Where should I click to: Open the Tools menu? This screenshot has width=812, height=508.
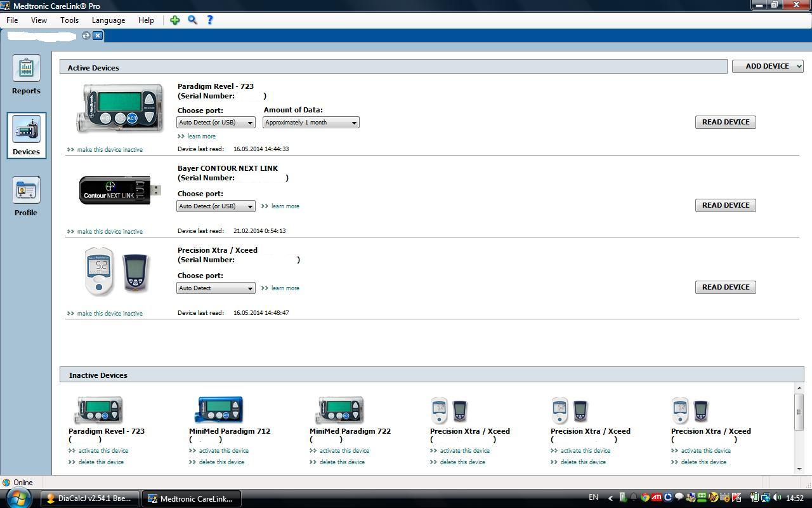click(69, 20)
